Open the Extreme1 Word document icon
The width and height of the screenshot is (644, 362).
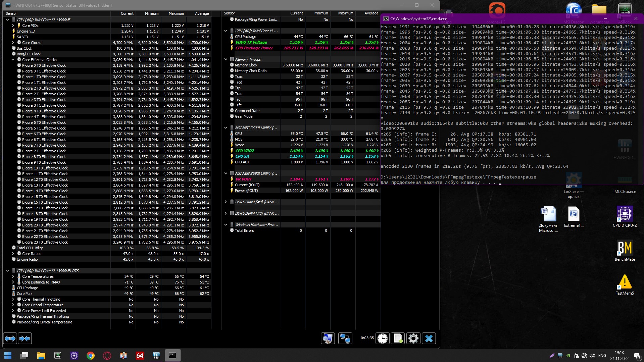(574, 217)
